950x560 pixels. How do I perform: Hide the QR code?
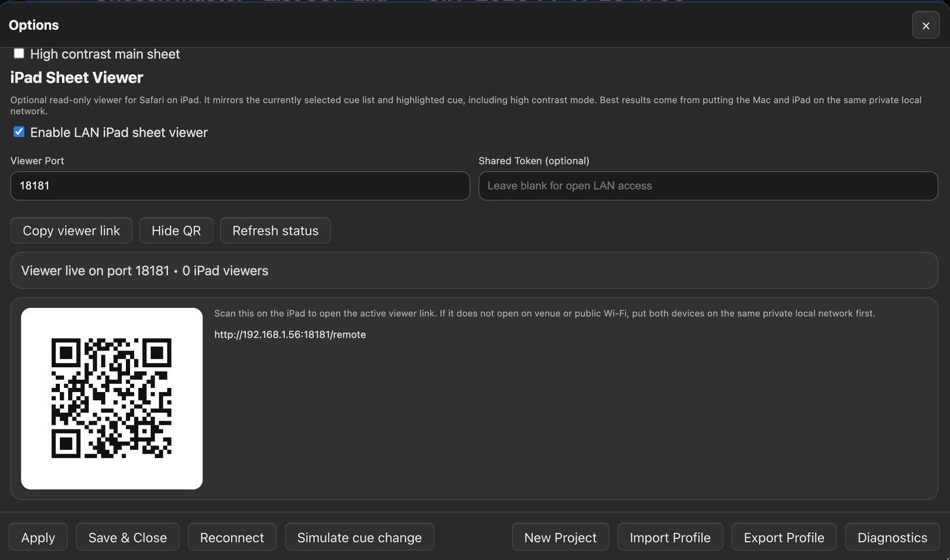point(176,230)
